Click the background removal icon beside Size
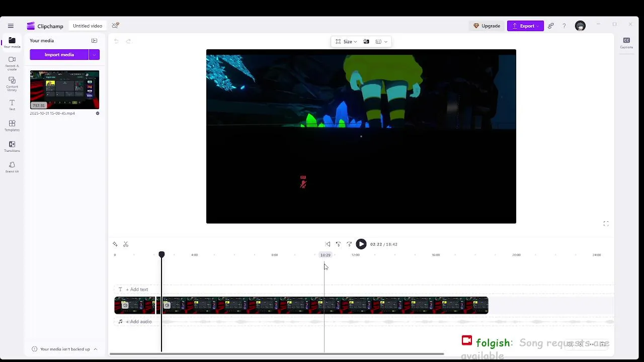Image resolution: width=644 pixels, height=362 pixels. click(x=366, y=42)
